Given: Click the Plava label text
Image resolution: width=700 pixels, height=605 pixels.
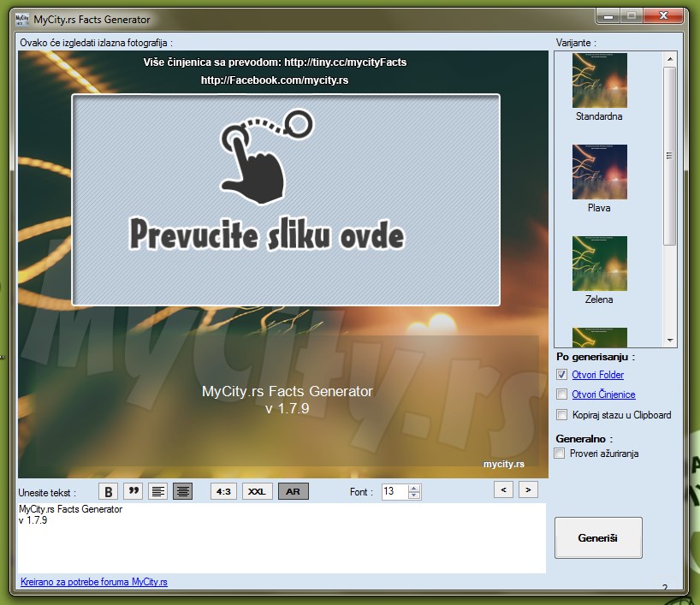Looking at the screenshot, I should point(599,208).
